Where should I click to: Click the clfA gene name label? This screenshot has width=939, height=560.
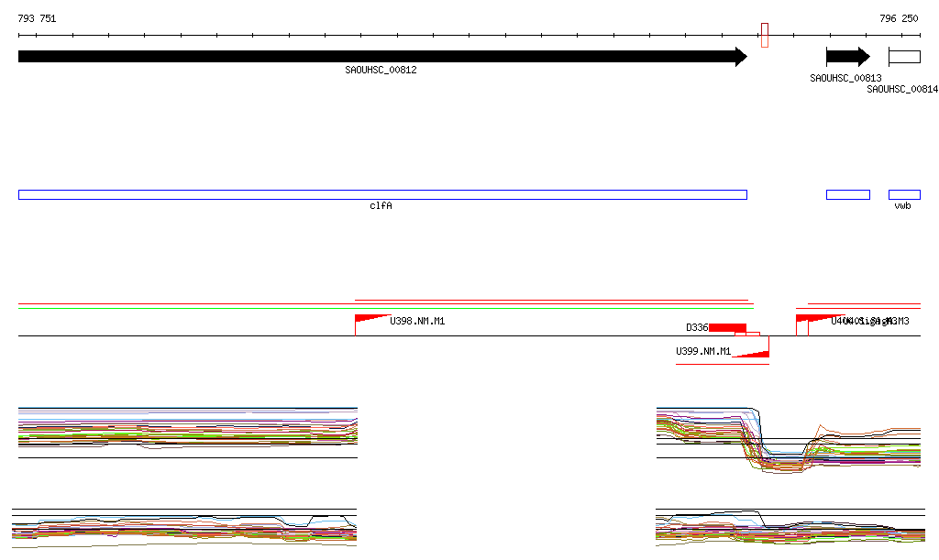[381, 206]
